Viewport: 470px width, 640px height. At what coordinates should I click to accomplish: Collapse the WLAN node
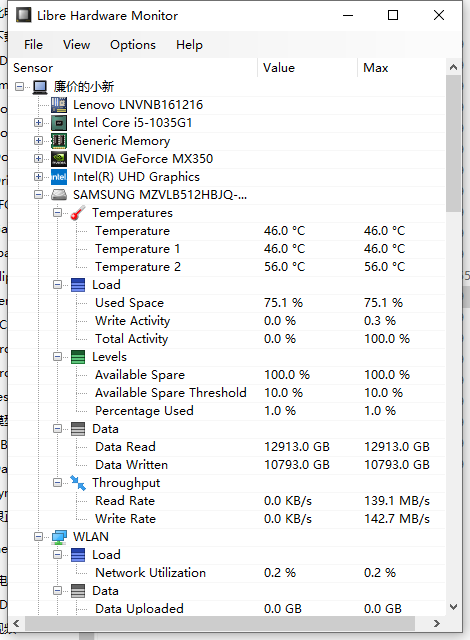38,537
